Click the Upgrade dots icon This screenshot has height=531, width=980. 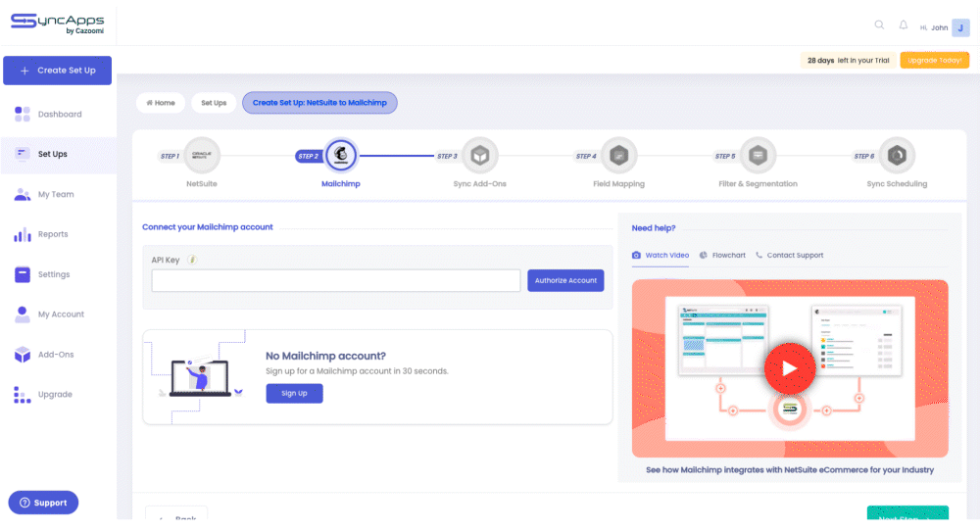coord(23,395)
